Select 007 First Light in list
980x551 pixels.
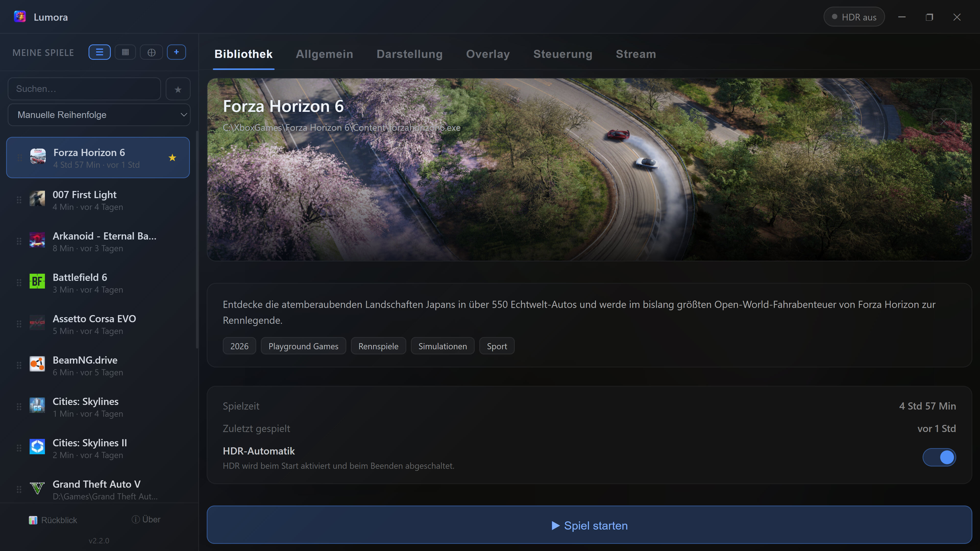tap(98, 200)
